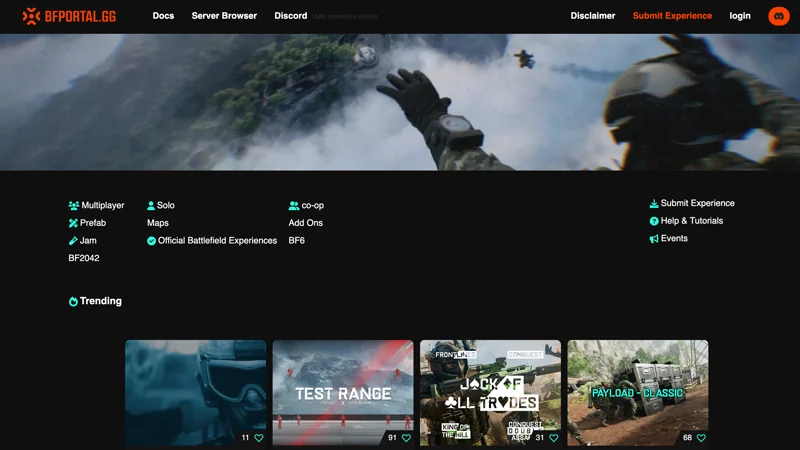Viewport: 800px width, 450px height.
Task: Click the Official Battlefield Experiences checkmark icon
Action: [x=152, y=241]
